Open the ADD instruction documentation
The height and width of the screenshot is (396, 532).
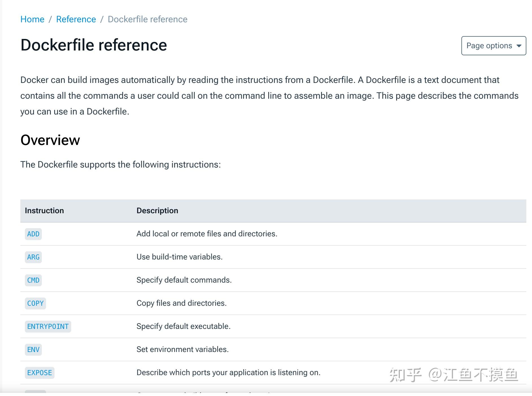33,234
